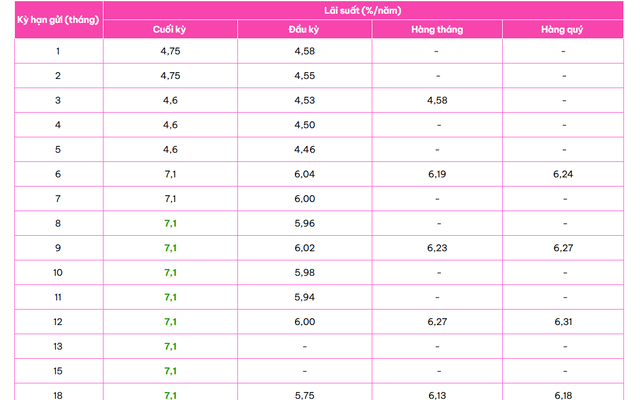Click the 4,46 rate for 5-month term
Screen dimensions: 640x400
tap(304, 150)
